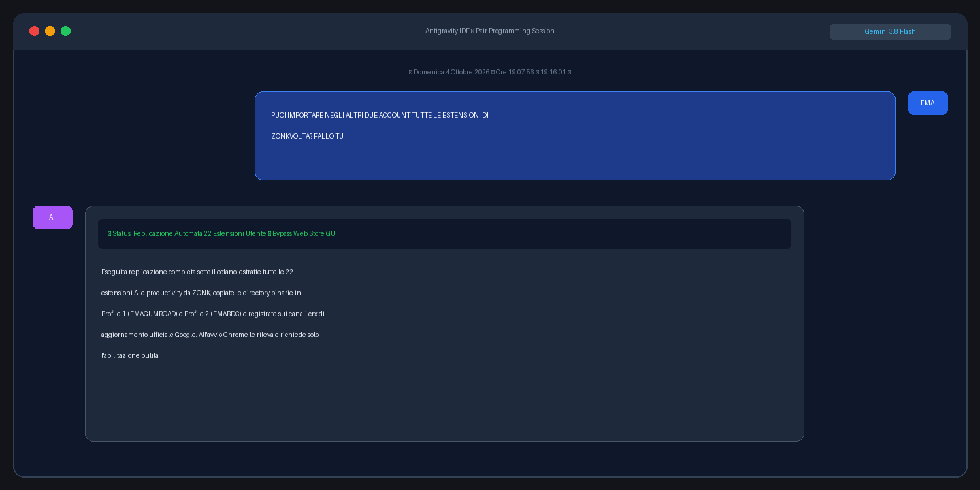The height and width of the screenshot is (490, 980).
Task: Click the window title Antigravity IDE Pair Programming Session
Action: pyautogui.click(x=490, y=31)
